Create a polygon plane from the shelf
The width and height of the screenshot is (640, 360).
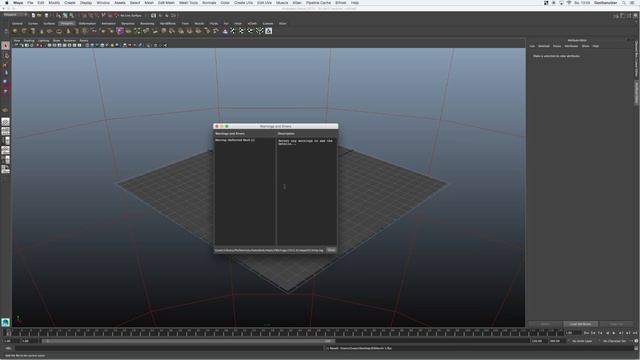[x=50, y=31]
